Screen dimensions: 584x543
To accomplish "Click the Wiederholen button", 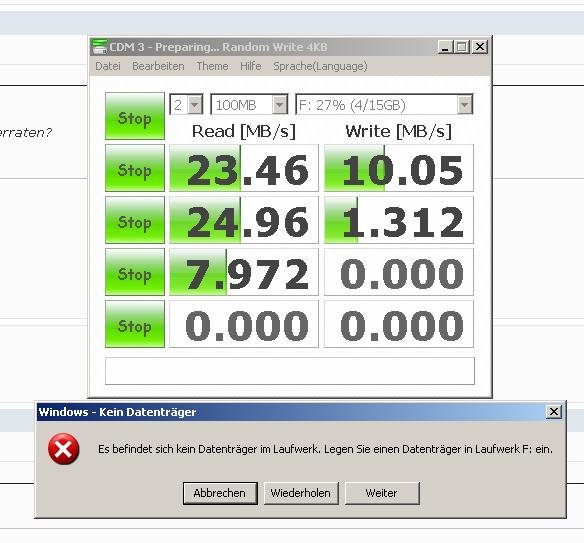I will click(301, 493).
